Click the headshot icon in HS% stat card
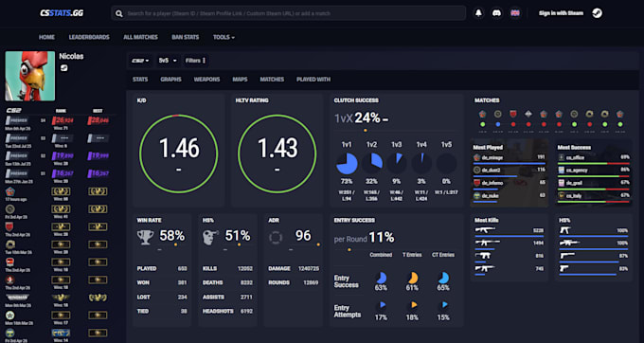This screenshot has height=343, width=644. (x=210, y=237)
